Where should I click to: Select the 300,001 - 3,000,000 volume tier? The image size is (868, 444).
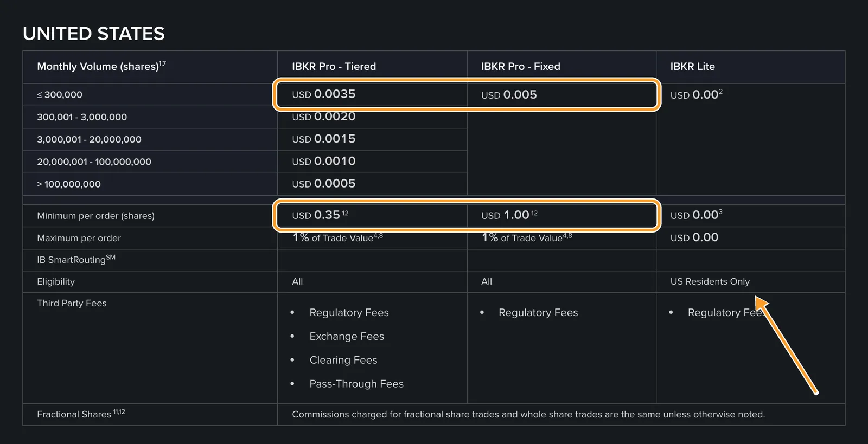(82, 117)
